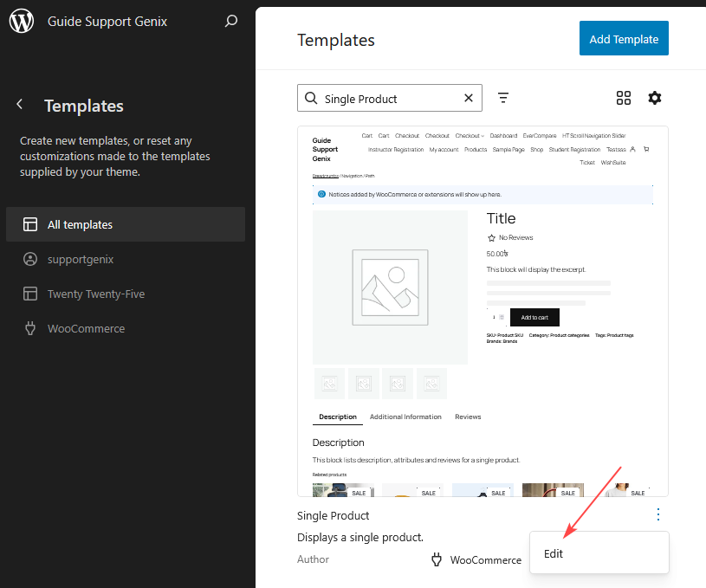Click the WooCommerce icon next to the Author label

[x=436, y=559]
